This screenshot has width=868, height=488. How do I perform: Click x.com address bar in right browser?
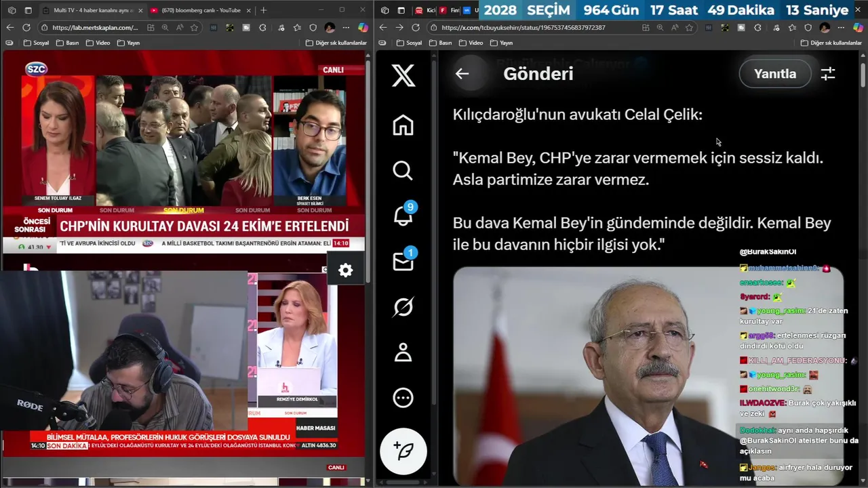(x=523, y=28)
